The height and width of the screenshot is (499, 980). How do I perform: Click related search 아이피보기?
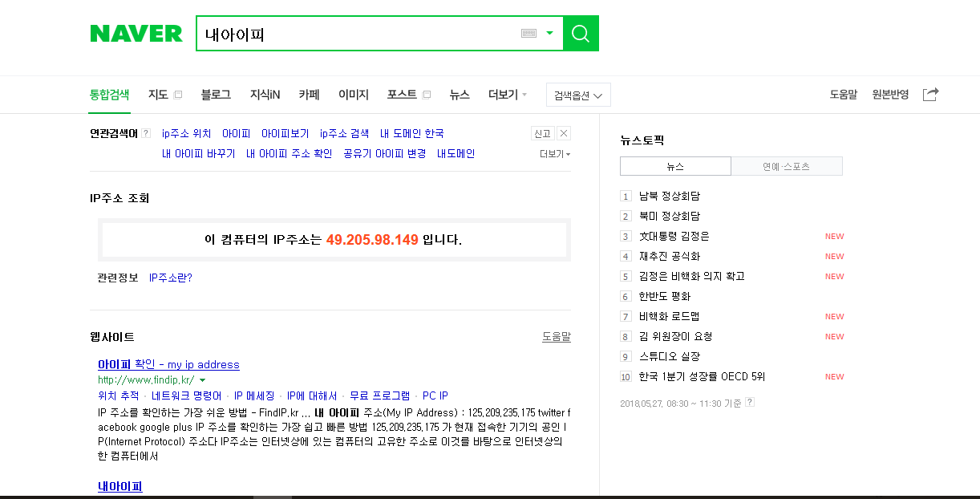click(285, 134)
